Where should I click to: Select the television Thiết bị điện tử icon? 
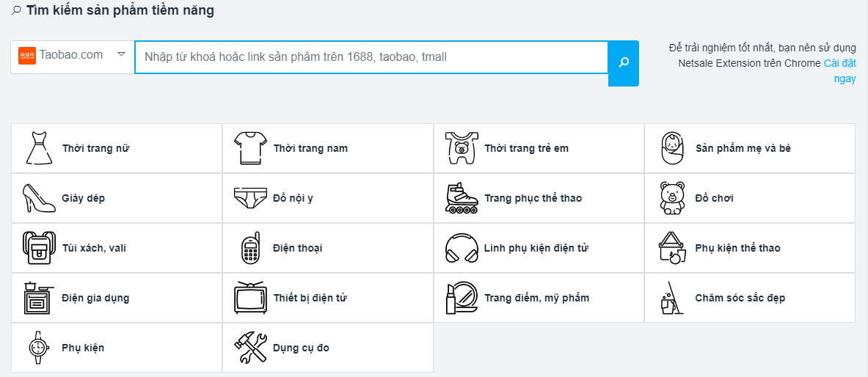pyautogui.click(x=250, y=298)
